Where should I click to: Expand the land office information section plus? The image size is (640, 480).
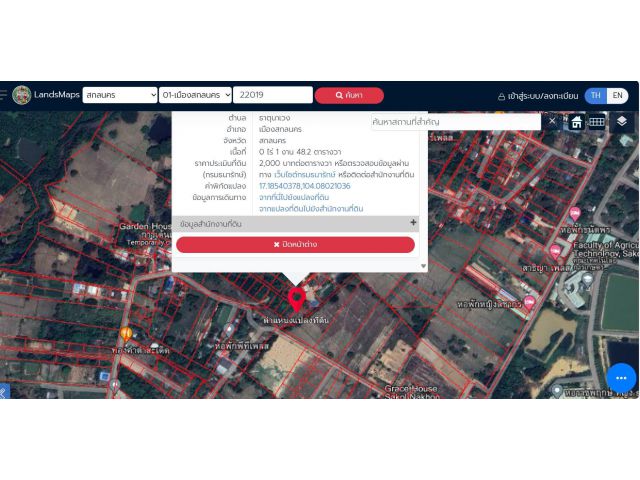click(413, 222)
